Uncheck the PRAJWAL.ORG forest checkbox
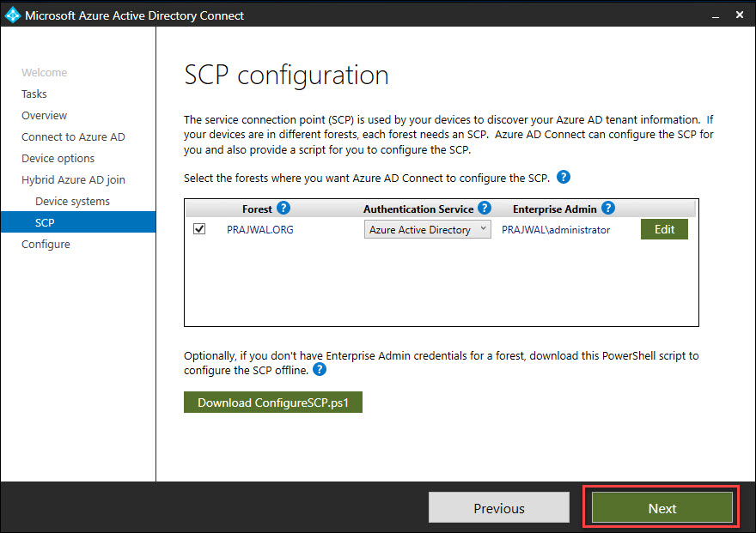The width and height of the screenshot is (756, 533). 199,228
